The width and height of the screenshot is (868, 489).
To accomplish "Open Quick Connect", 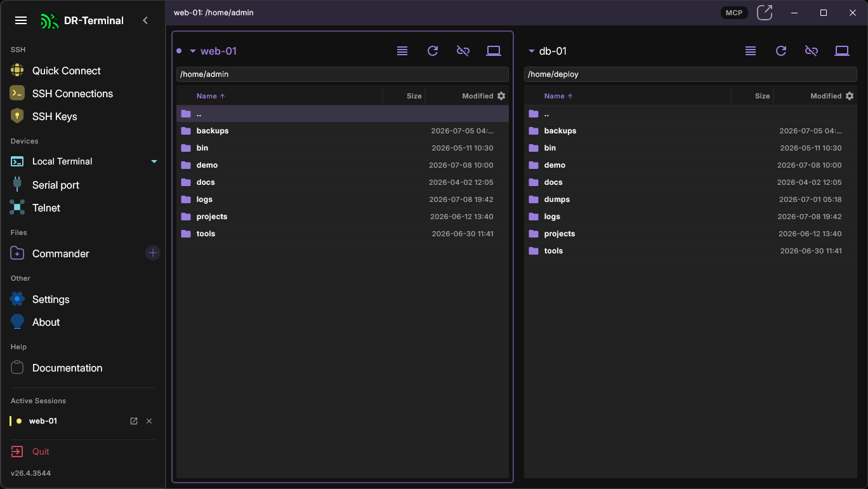I will coord(67,70).
